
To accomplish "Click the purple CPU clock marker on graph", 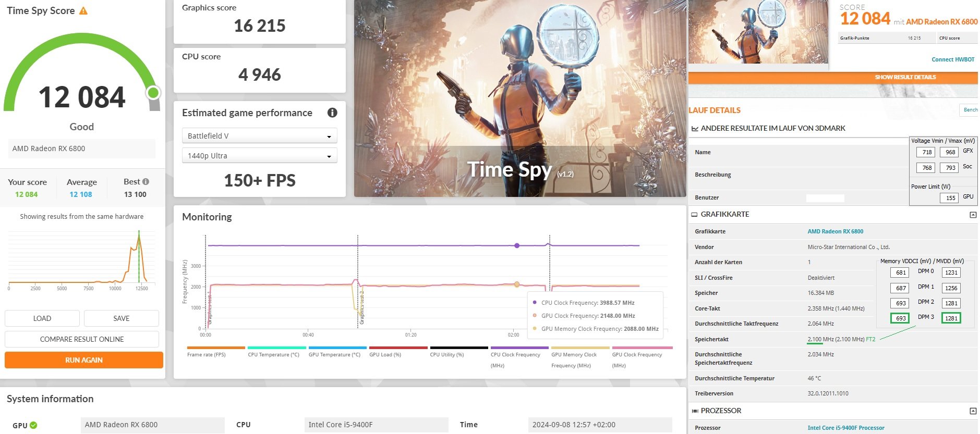I will click(x=517, y=245).
